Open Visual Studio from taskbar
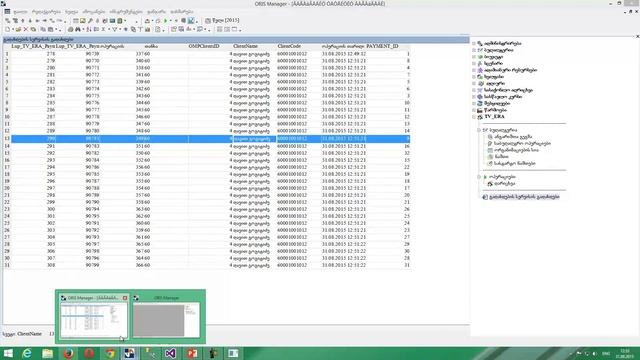Image resolution: width=640 pixels, height=360 pixels. 171,353
